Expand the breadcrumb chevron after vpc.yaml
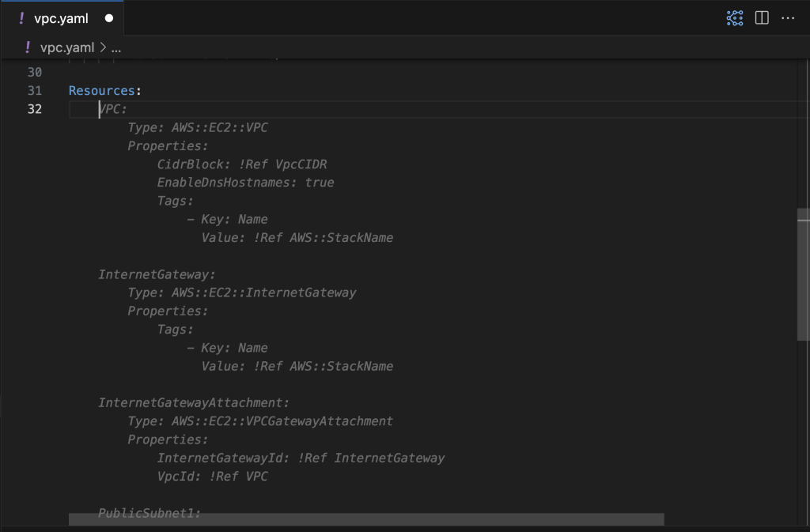The width and height of the screenshot is (810, 532). click(x=103, y=47)
